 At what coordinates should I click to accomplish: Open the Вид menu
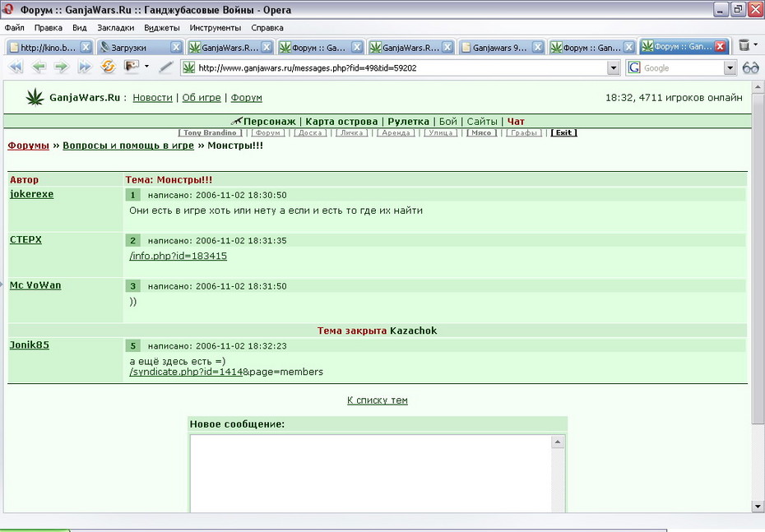[80, 28]
